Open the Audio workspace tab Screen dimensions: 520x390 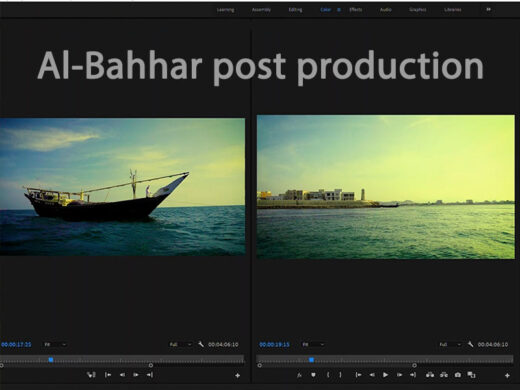(386, 10)
